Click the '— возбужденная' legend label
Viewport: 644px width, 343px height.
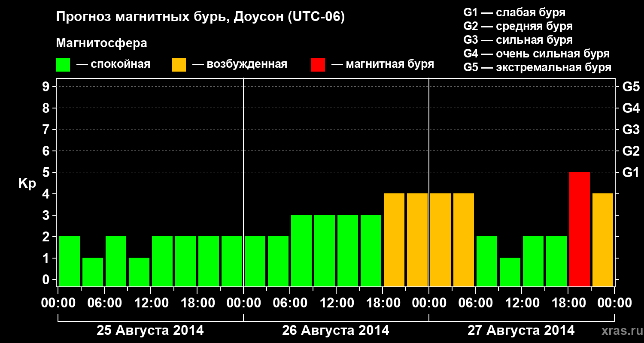pyautogui.click(x=240, y=64)
